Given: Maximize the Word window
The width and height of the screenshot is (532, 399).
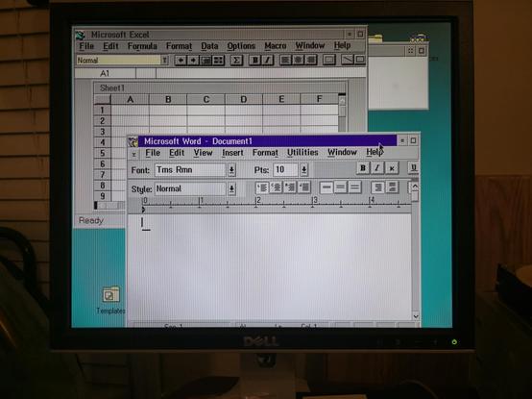Looking at the screenshot, I should [x=413, y=140].
